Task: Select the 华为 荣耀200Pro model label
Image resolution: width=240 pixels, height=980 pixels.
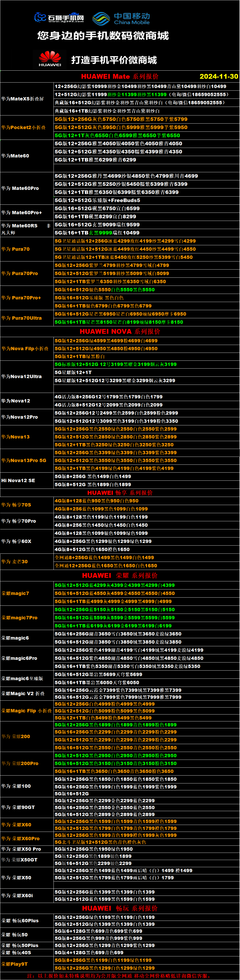Action: [20, 764]
